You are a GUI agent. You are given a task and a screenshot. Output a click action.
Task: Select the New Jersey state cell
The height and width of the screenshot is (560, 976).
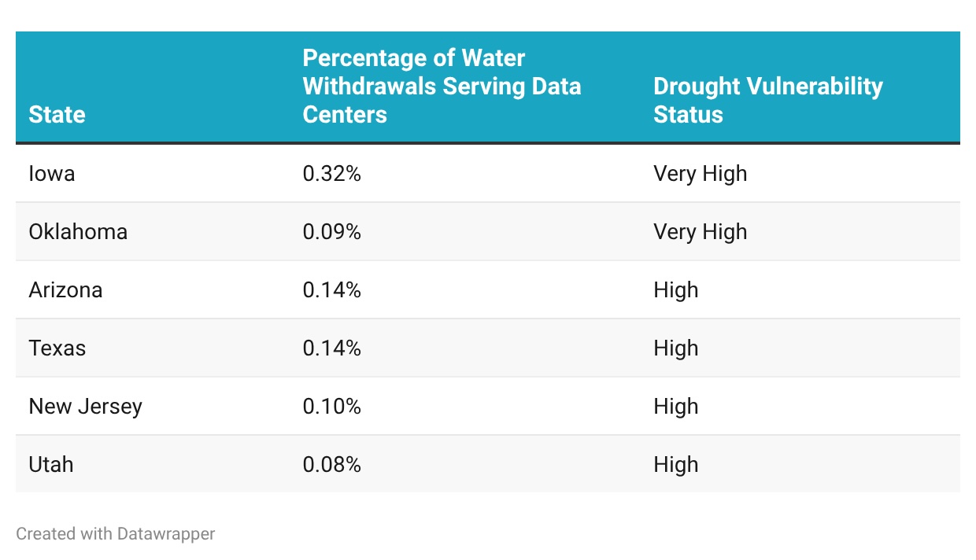click(x=86, y=406)
